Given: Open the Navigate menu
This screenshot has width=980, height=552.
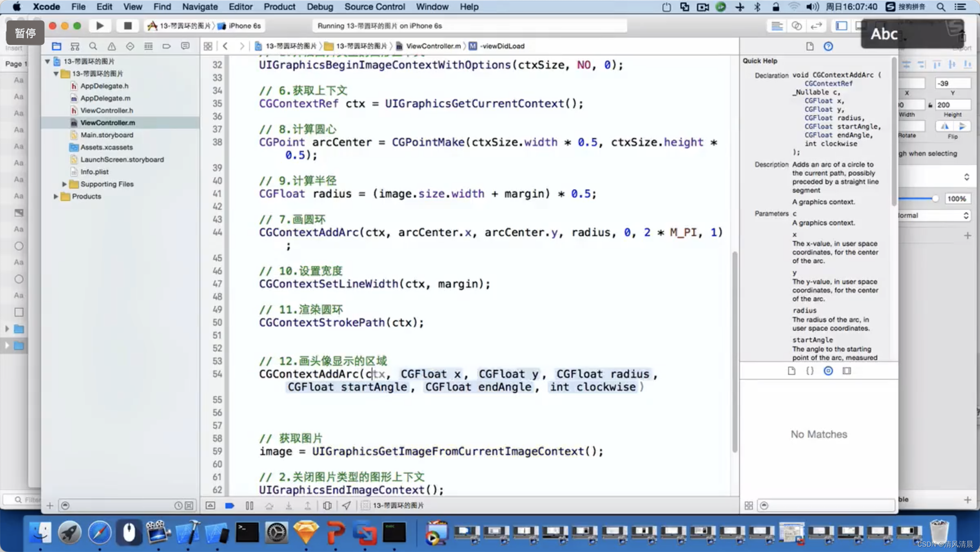Looking at the screenshot, I should (200, 7).
